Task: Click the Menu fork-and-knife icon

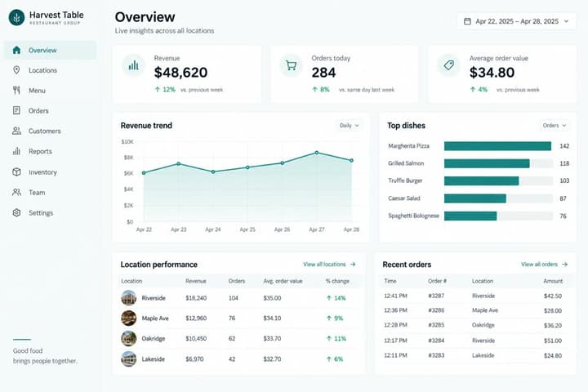Action: [16, 91]
